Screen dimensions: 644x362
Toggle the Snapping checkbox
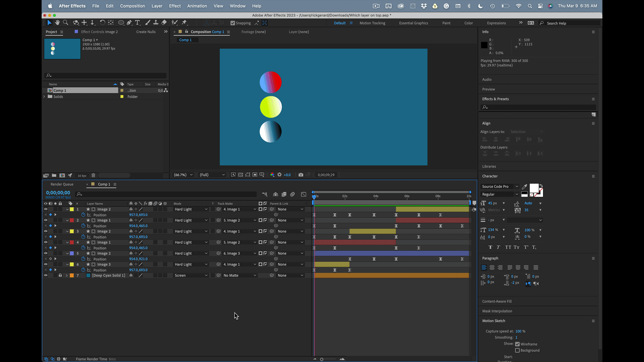point(233,23)
